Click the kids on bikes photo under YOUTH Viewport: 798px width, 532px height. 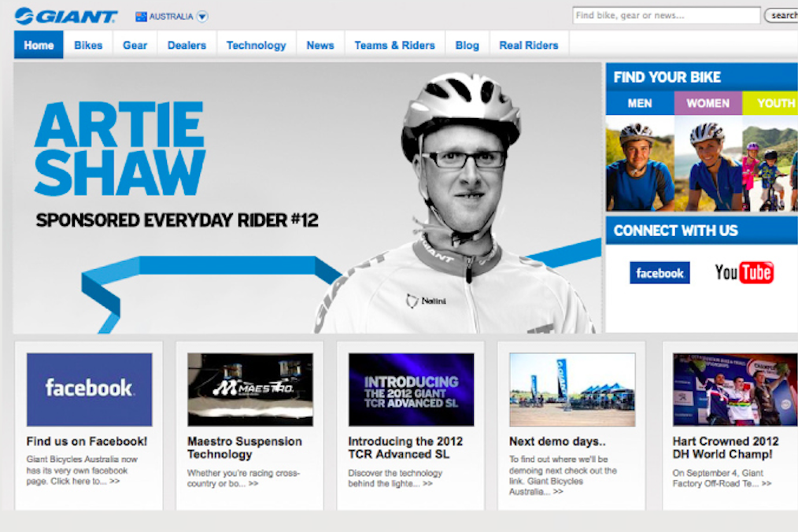(x=770, y=164)
